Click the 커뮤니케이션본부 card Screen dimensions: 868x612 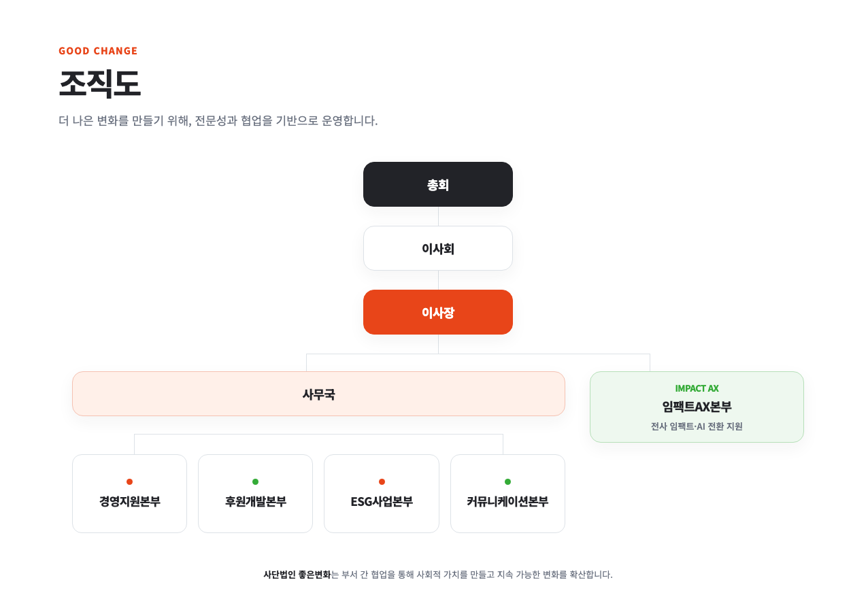(x=507, y=494)
